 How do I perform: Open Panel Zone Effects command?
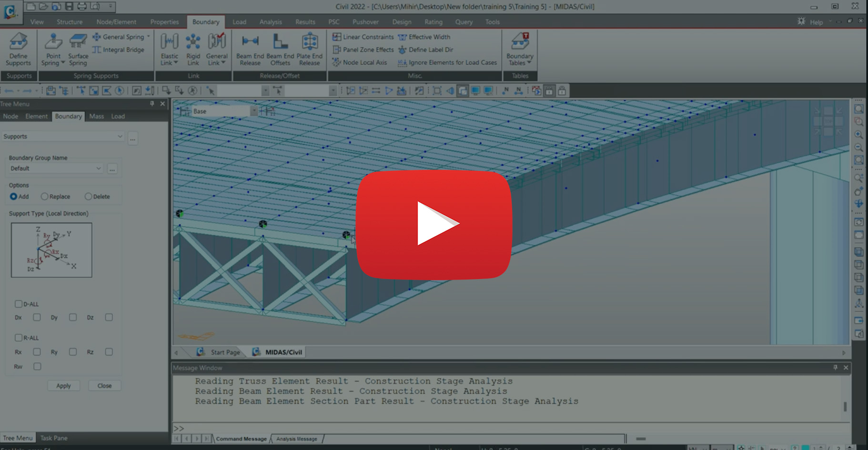pos(363,50)
